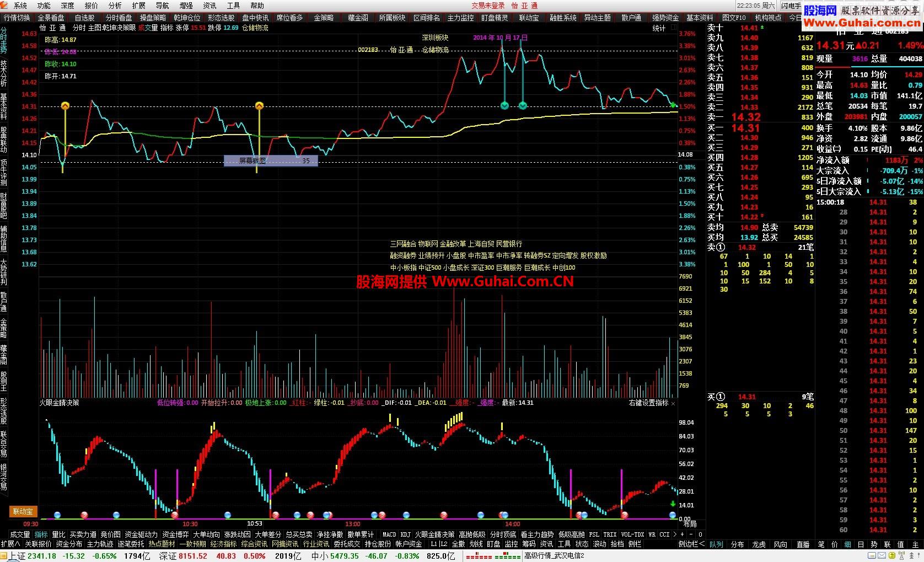This screenshot has height=562, width=924.
Task: Click the keyboard note icon in status bar
Action: point(872,555)
